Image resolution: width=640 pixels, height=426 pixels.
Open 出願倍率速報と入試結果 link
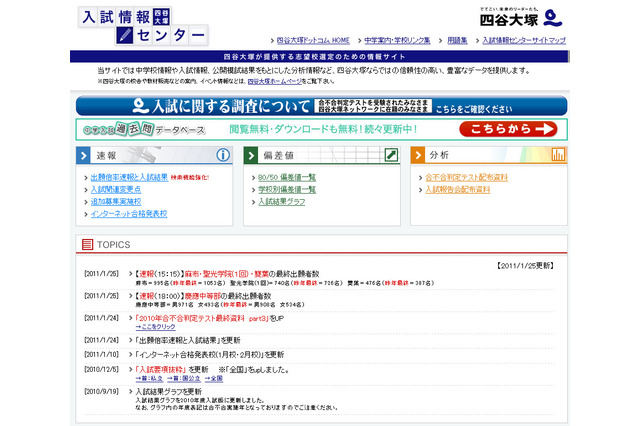[129, 178]
